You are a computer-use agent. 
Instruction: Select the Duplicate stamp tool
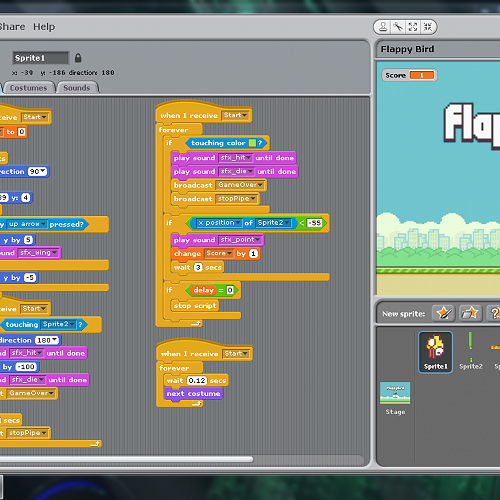pos(383,27)
